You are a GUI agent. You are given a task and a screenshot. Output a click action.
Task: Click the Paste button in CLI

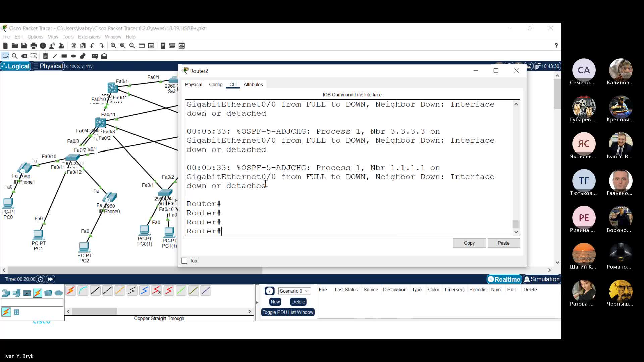point(503,243)
